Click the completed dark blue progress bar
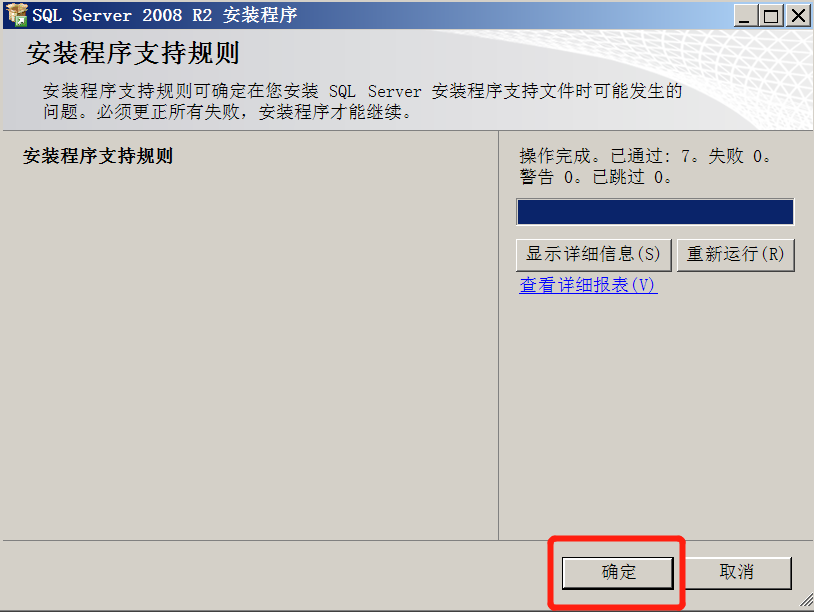 pos(655,212)
